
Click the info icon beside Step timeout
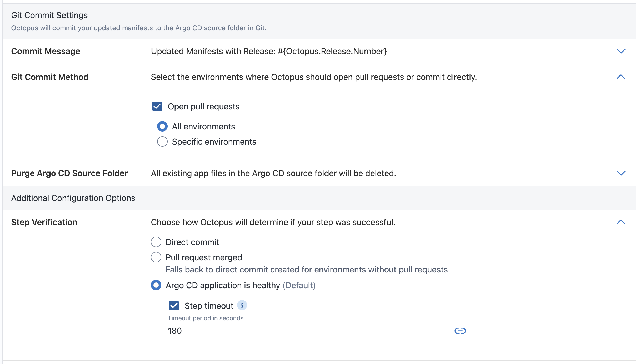point(242,305)
